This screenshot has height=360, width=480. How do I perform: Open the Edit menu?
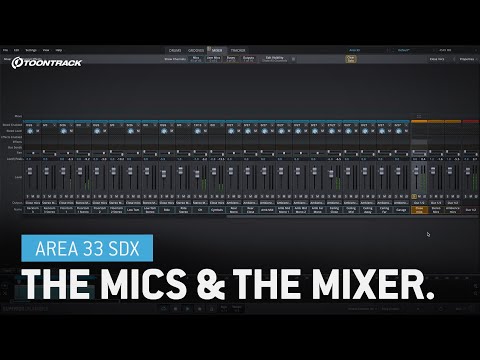[x=16, y=50]
